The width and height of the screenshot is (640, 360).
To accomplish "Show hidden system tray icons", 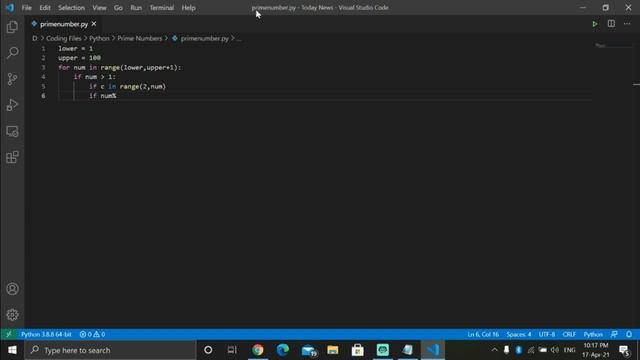I will 494,350.
